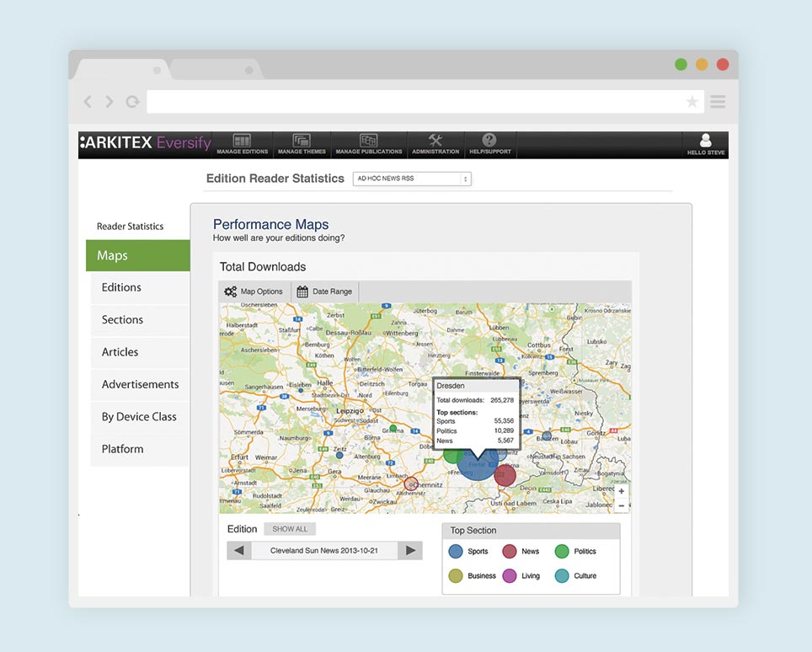Click the red circle at Chemnitz
812x652 pixels.
tap(411, 484)
